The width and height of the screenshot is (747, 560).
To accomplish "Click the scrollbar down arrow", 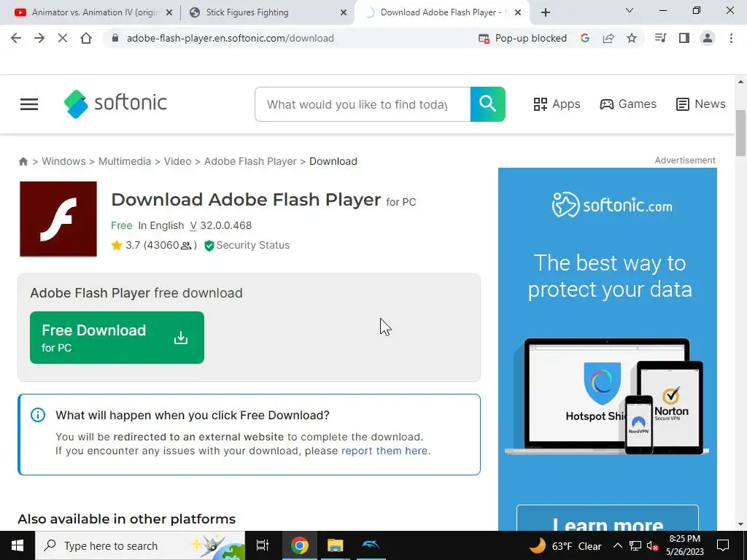I will 740,524.
